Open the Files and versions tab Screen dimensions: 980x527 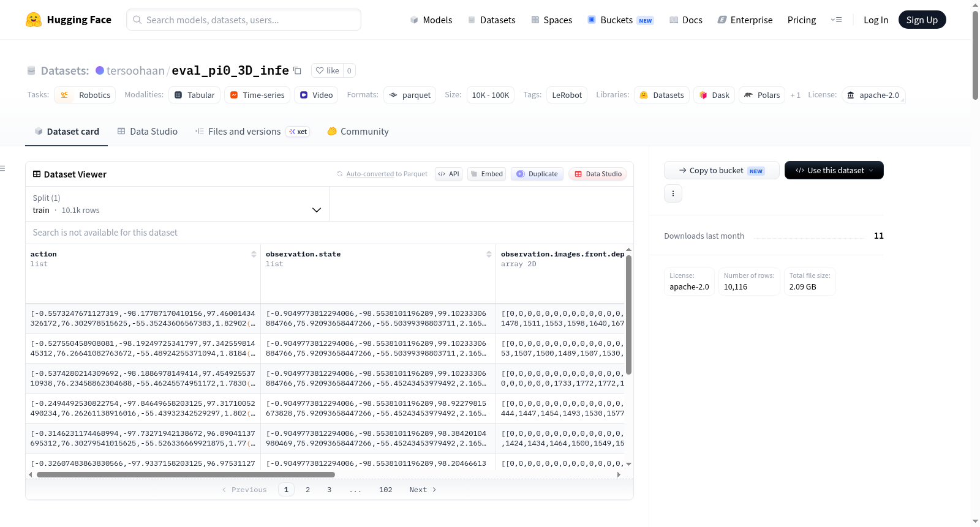[252, 131]
